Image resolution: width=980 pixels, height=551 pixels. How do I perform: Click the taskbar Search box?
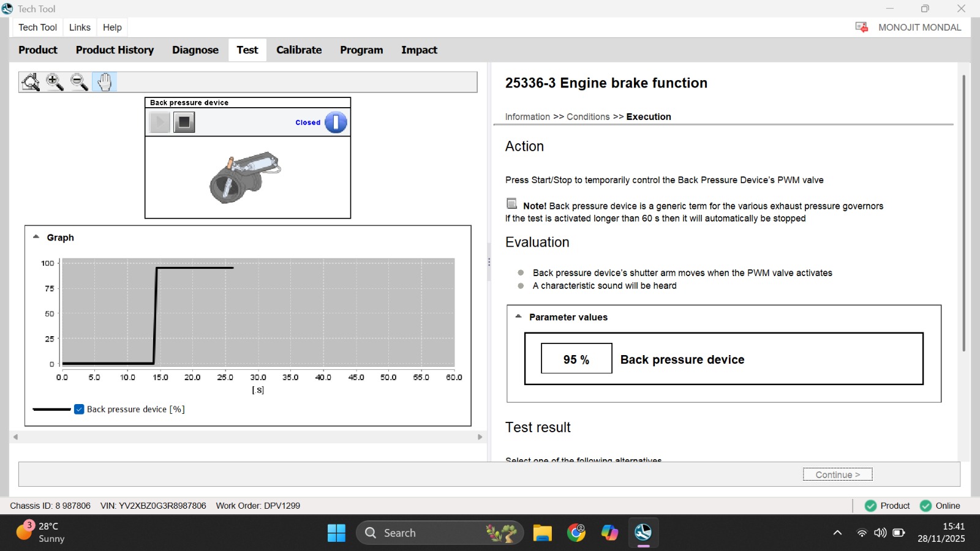[440, 533]
